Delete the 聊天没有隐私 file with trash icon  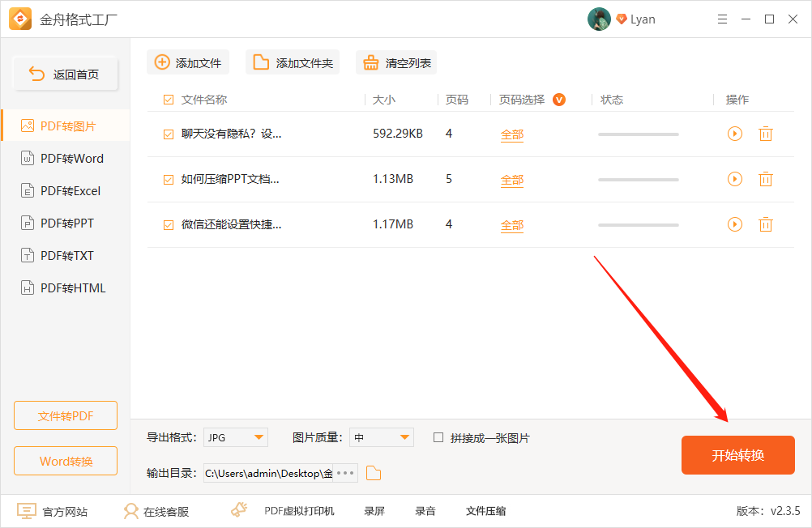click(x=765, y=134)
